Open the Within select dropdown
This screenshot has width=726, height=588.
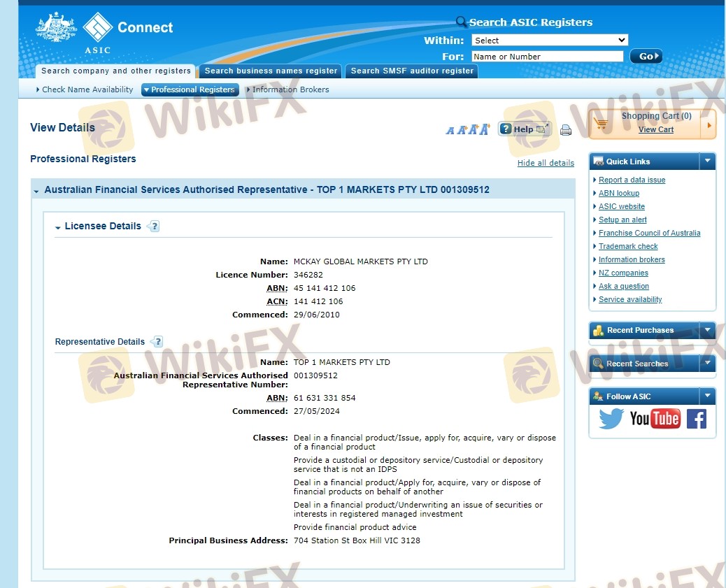tap(550, 41)
